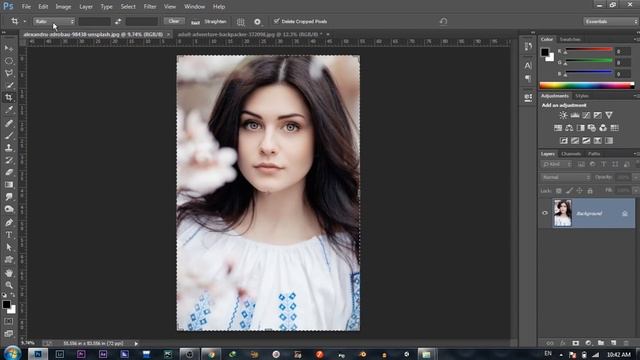Select the Eraser tool
Image resolution: width=640 pixels, height=360 pixels.
click(x=9, y=172)
